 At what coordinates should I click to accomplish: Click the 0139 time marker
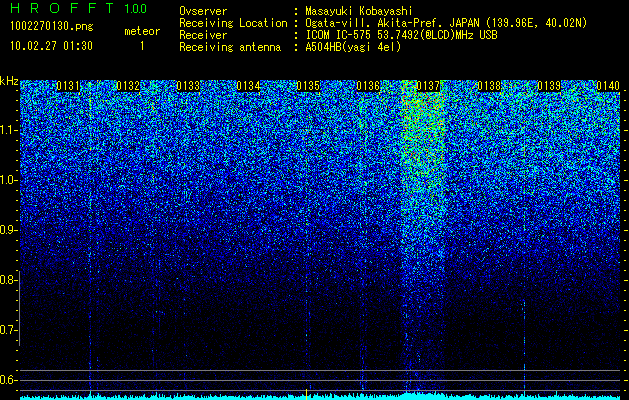(549, 86)
